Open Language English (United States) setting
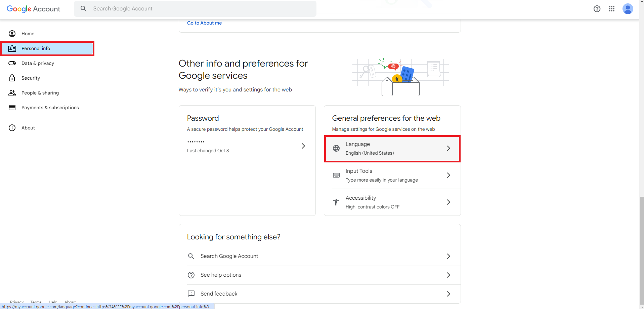The height and width of the screenshot is (309, 644). (x=392, y=149)
